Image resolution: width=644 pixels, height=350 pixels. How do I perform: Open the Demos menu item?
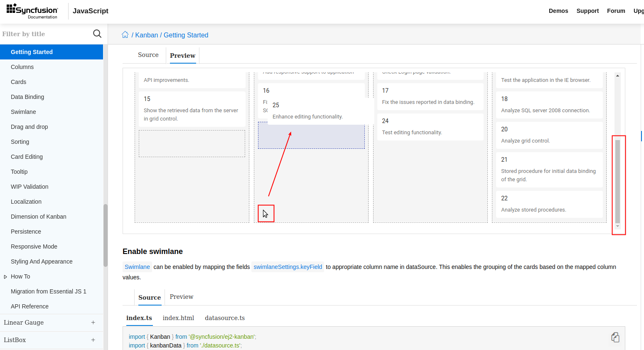(x=558, y=11)
